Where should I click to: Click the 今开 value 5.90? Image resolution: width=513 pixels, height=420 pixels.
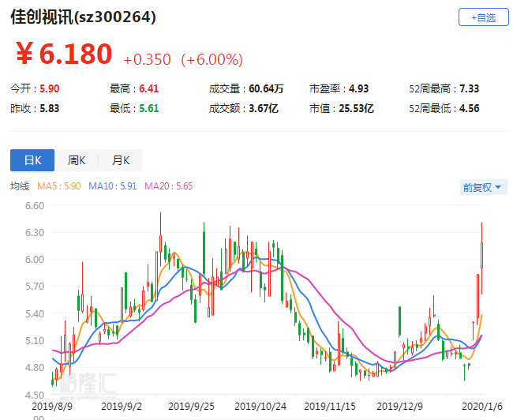click(x=50, y=88)
